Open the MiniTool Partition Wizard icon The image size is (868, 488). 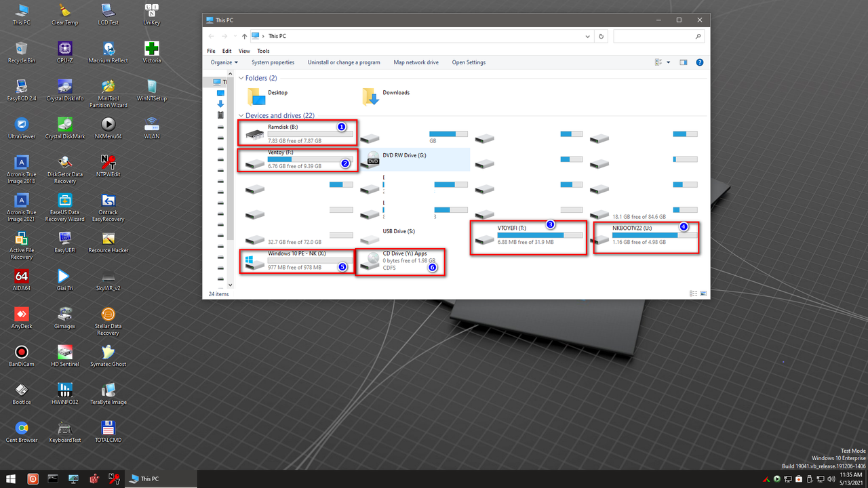108,94
